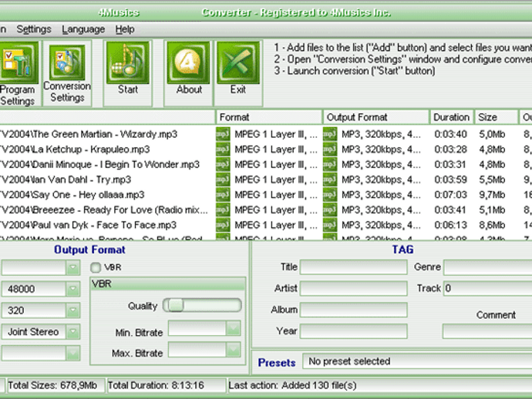The height and width of the screenshot is (399, 532).
Task: Open the Language menu
Action: pyautogui.click(x=83, y=29)
